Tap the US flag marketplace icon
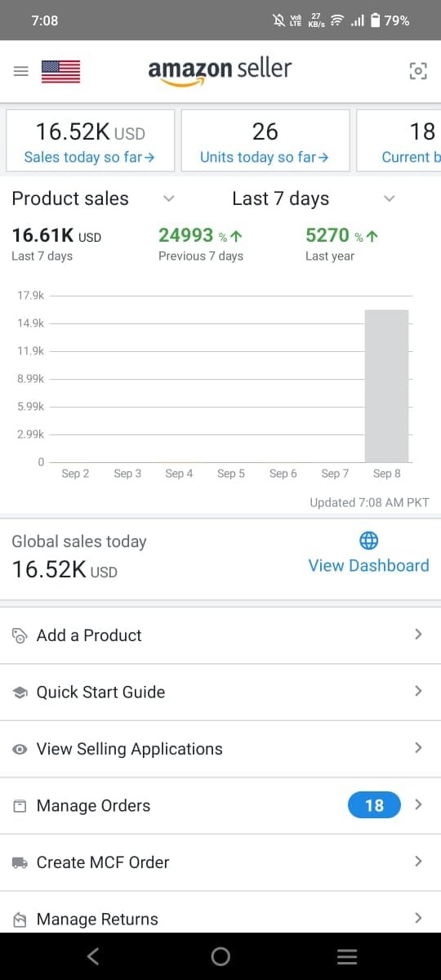The image size is (441, 980). [x=60, y=71]
